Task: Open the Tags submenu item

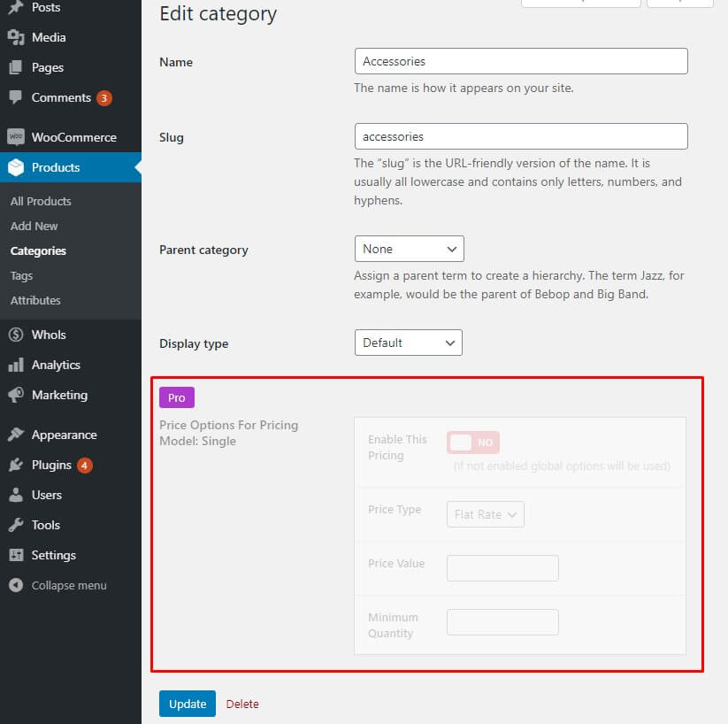Action: (x=21, y=276)
